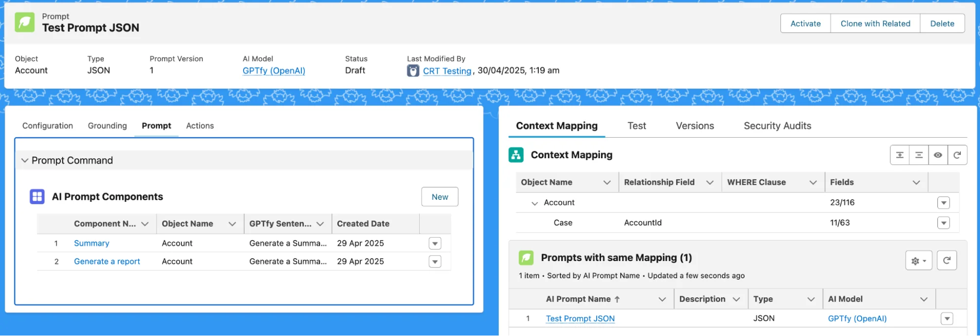The width and height of the screenshot is (980, 336).
Task: Open the Summary component link
Action: 92,243
